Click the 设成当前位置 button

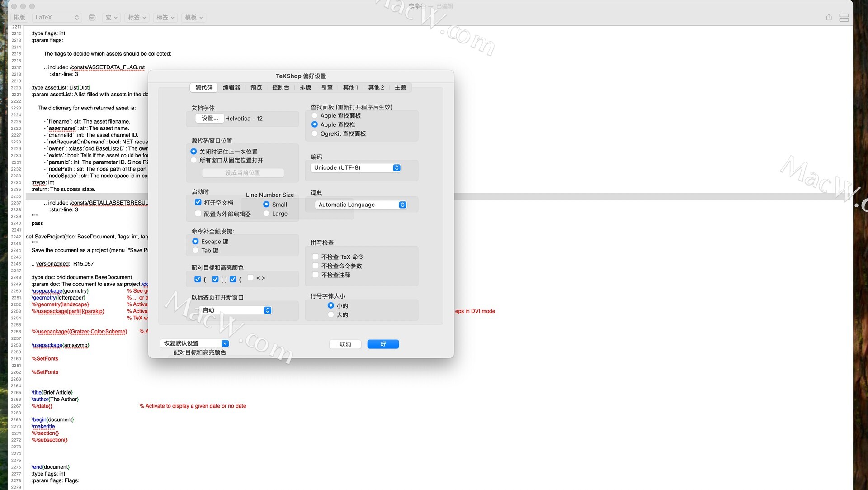tap(243, 173)
